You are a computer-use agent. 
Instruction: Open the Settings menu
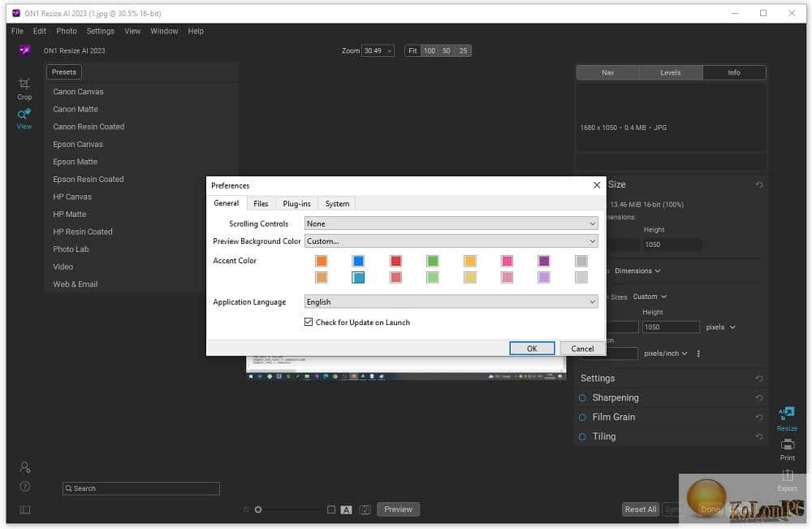click(101, 31)
